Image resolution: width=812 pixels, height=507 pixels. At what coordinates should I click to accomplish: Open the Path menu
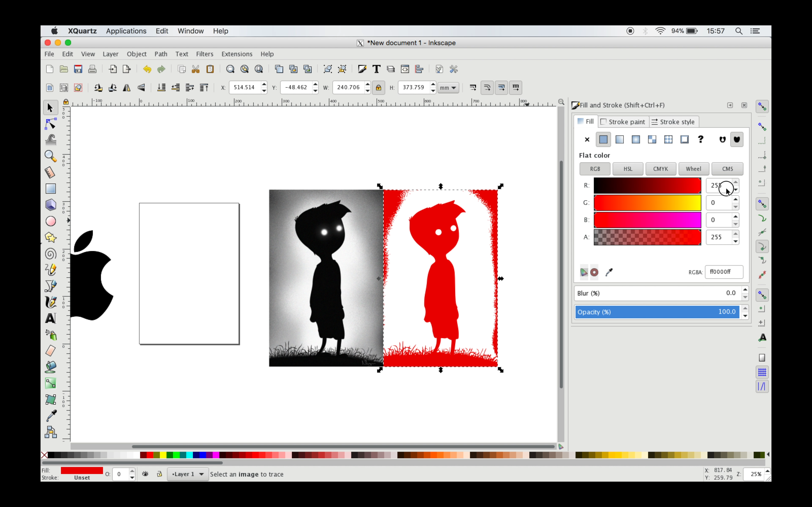click(x=161, y=54)
